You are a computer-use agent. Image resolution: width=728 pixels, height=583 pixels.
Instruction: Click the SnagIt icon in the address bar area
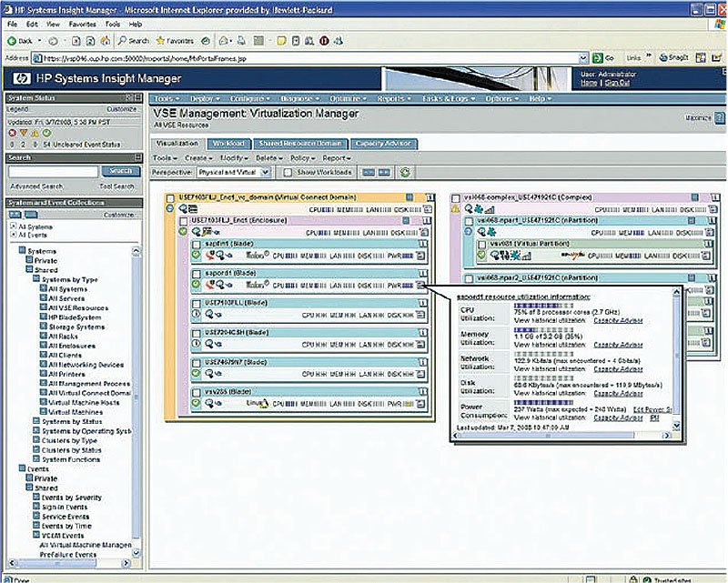point(664,56)
